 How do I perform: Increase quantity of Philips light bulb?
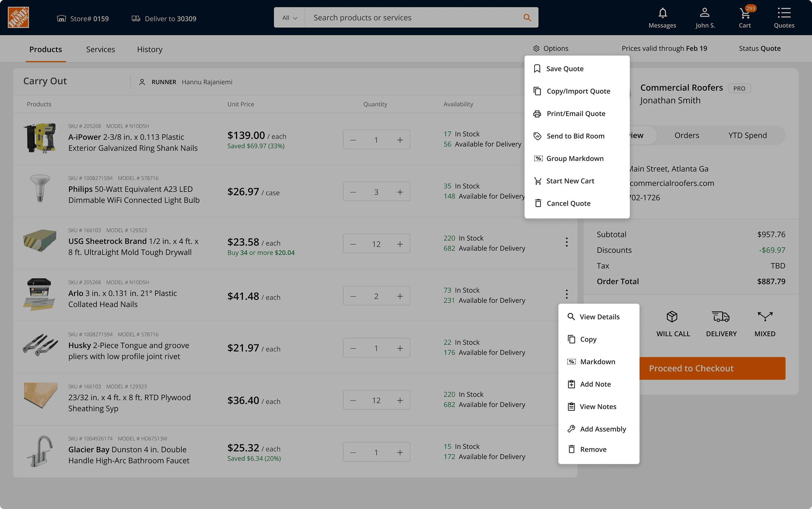400,192
